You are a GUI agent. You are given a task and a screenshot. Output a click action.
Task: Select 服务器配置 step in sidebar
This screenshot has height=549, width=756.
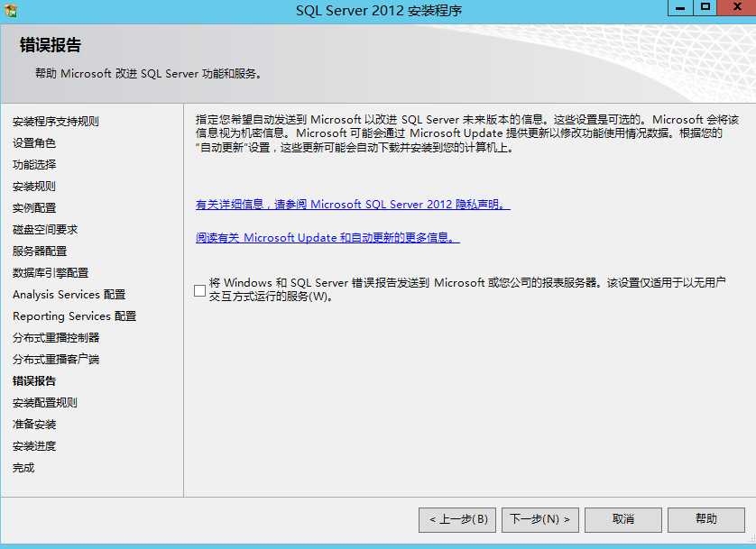(x=40, y=252)
